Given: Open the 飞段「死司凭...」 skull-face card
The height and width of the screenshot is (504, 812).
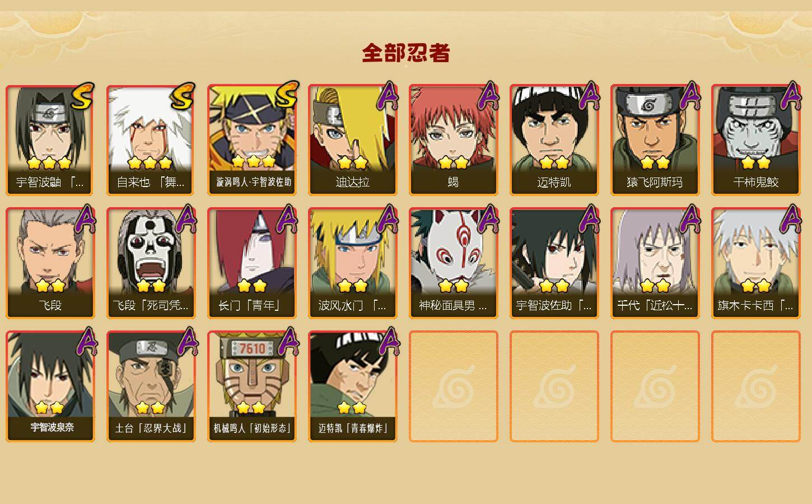Looking at the screenshot, I should (x=151, y=263).
